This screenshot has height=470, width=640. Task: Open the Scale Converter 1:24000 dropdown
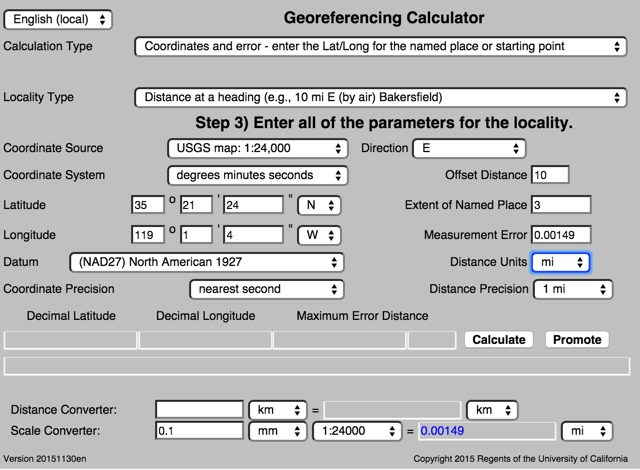tap(357, 431)
